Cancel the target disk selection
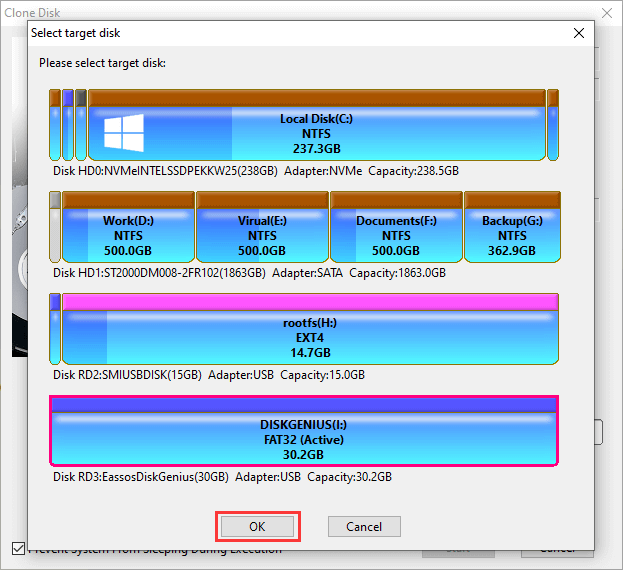 click(x=364, y=526)
